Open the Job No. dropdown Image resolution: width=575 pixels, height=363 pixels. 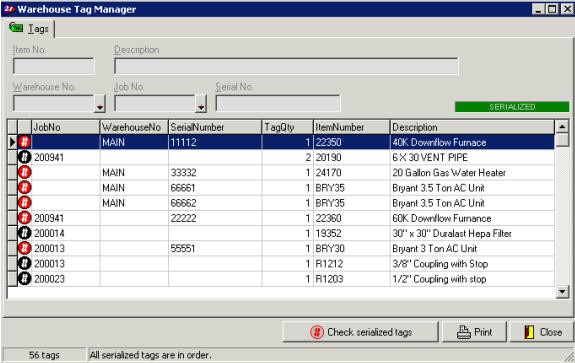tap(201, 104)
